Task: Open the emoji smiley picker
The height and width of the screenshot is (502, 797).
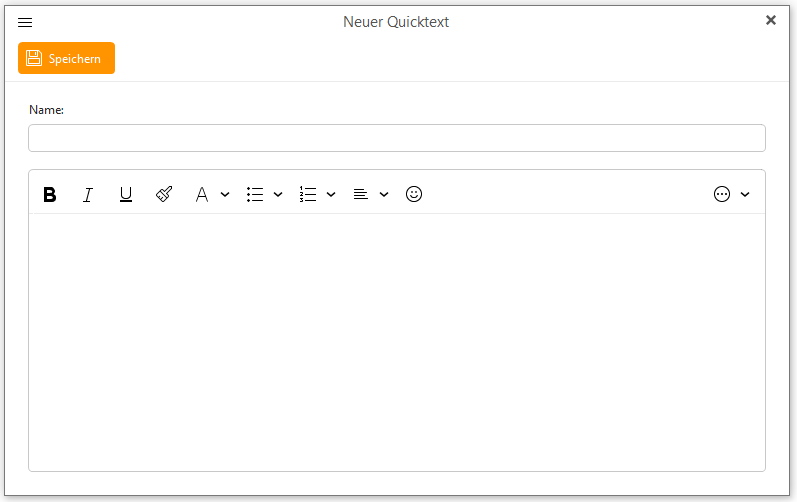Action: [414, 194]
